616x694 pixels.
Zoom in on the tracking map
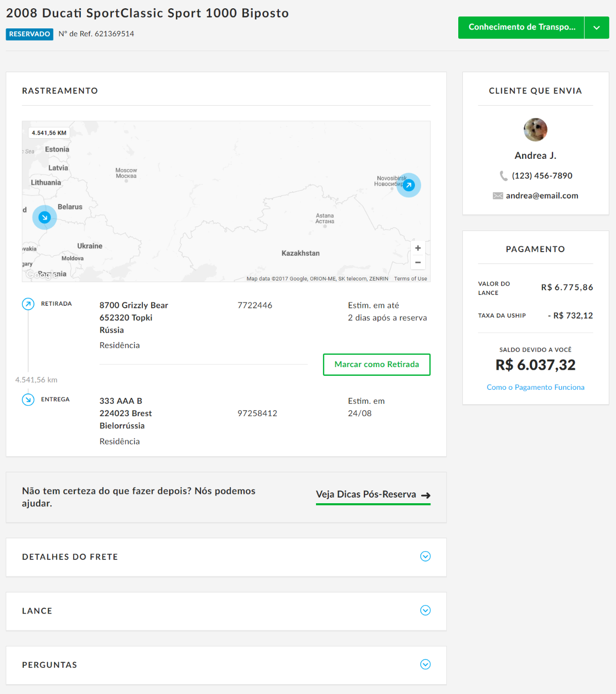[418, 248]
